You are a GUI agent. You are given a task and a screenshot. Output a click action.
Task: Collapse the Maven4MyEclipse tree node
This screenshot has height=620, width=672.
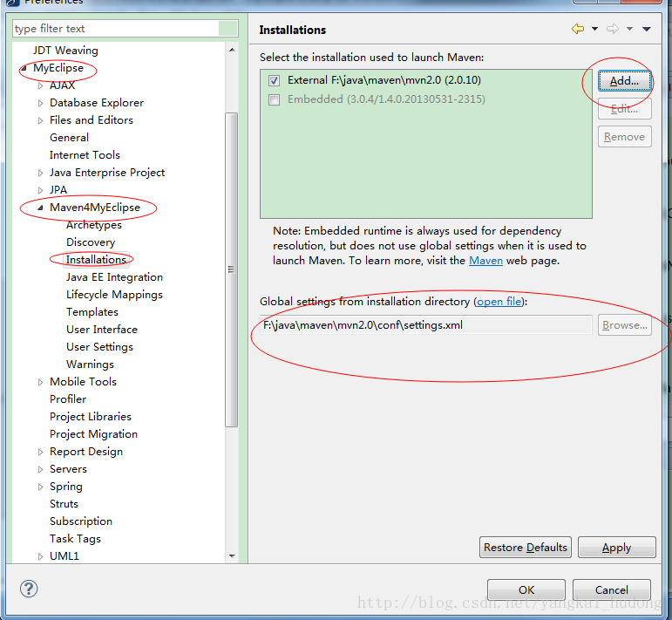click(x=40, y=208)
